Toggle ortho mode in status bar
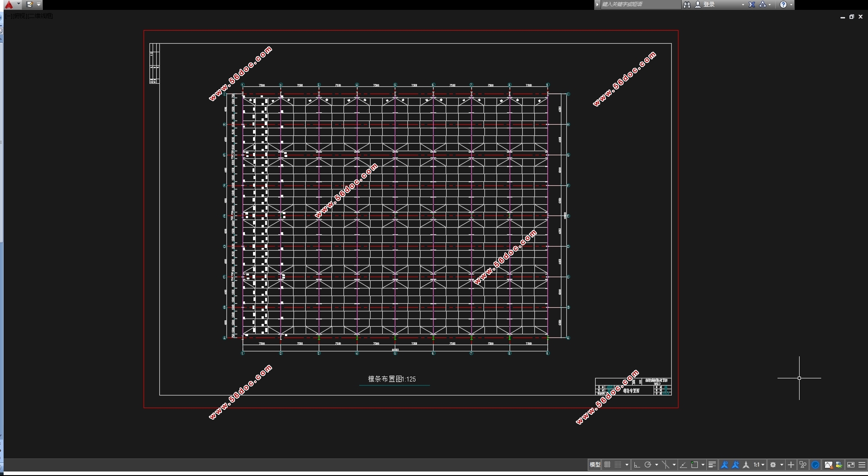Image resolution: width=868 pixels, height=476 pixels. (637, 465)
